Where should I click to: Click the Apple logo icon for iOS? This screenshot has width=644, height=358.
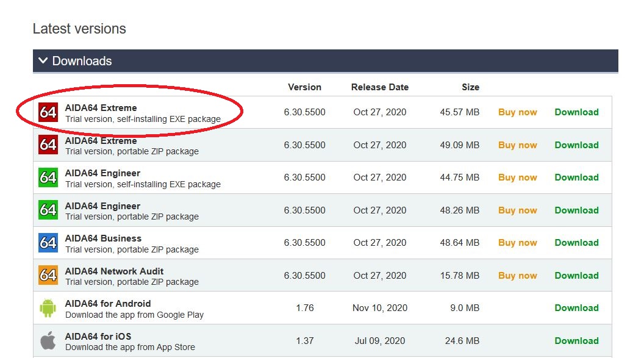48,340
